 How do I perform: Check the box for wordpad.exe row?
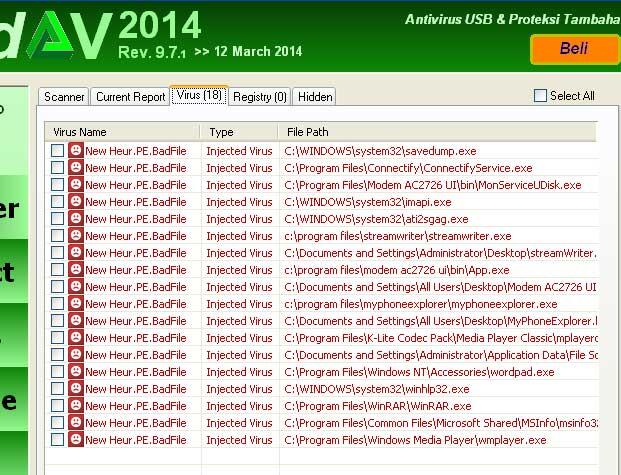57,372
